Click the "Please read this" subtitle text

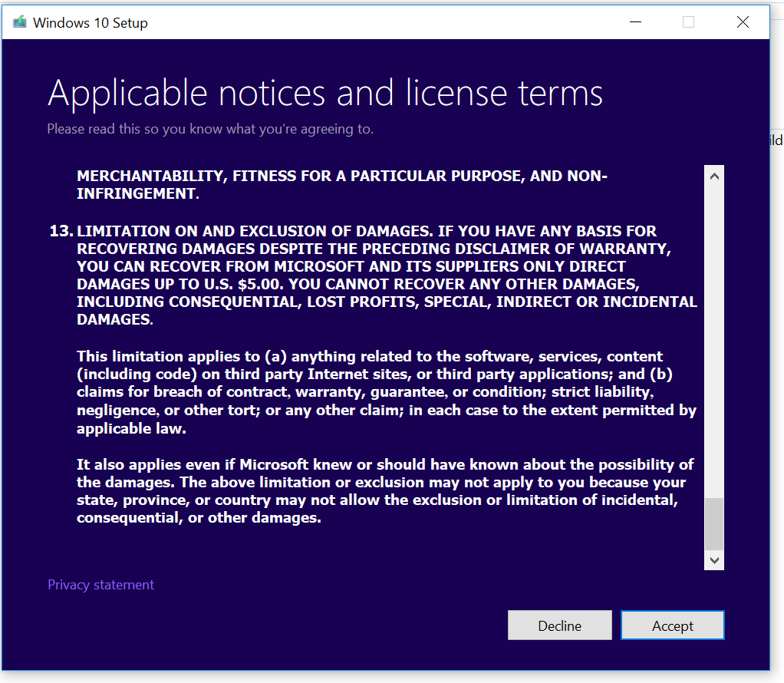point(210,129)
